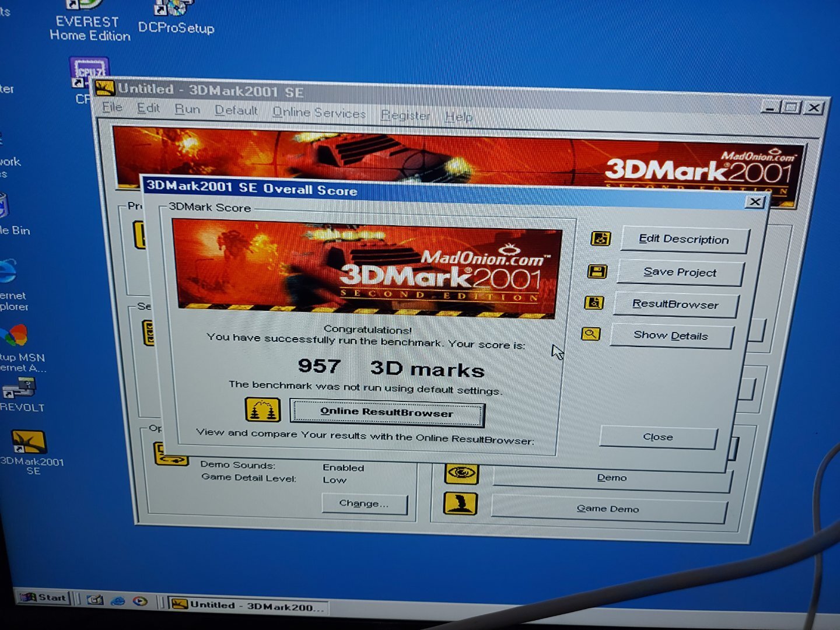
Task: Click the Game Demo joystick icon
Action: pyautogui.click(x=460, y=503)
